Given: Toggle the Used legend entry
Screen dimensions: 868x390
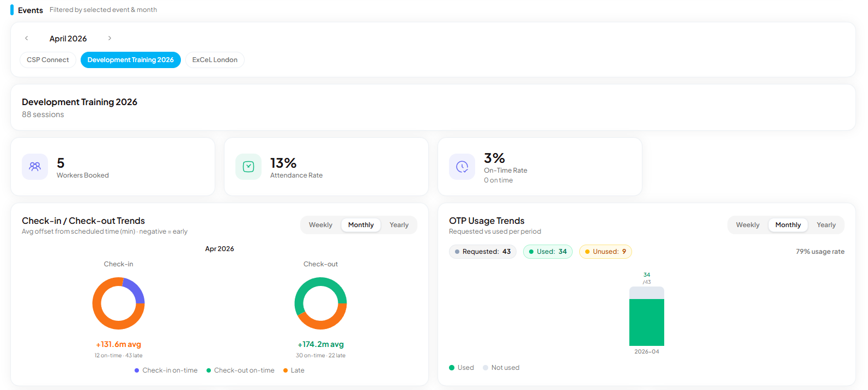Looking at the screenshot, I should point(462,368).
